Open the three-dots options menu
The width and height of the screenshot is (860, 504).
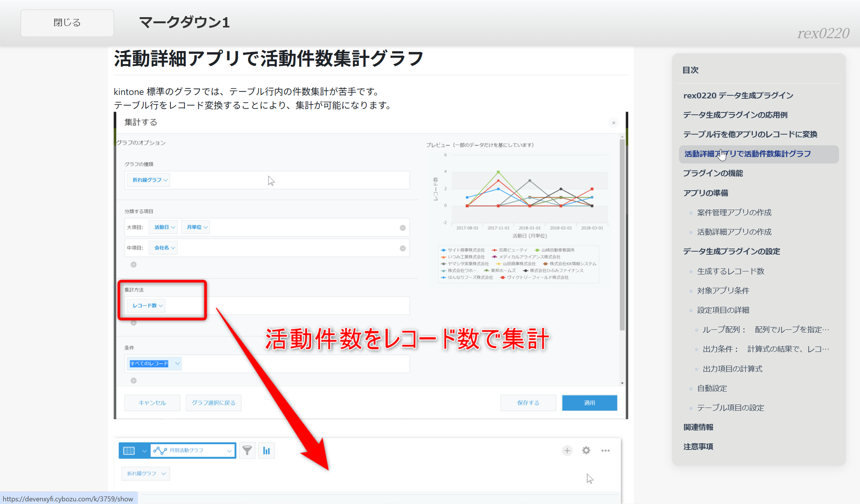click(x=605, y=451)
